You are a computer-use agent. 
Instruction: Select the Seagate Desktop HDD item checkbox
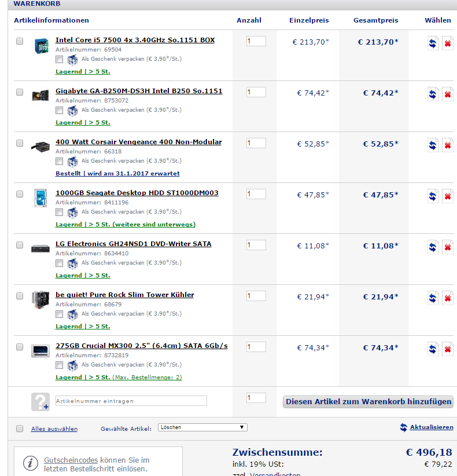point(20,194)
